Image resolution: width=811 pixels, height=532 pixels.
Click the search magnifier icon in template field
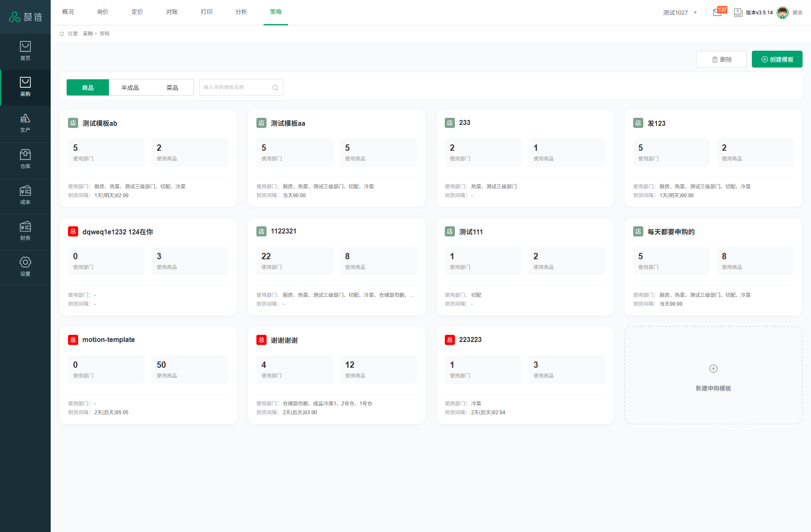[x=275, y=88]
